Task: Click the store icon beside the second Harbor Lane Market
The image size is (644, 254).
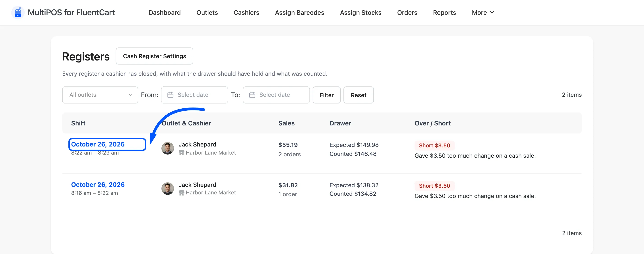Action: (x=181, y=193)
